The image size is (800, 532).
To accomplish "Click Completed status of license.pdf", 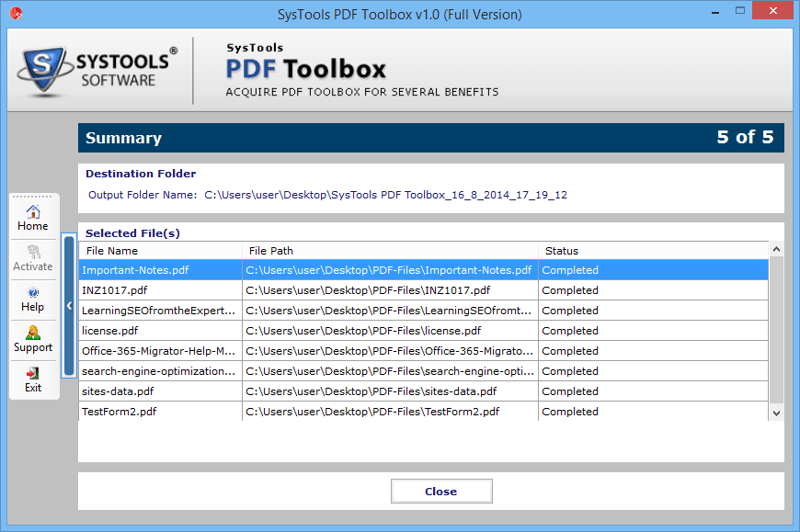I will click(x=570, y=331).
